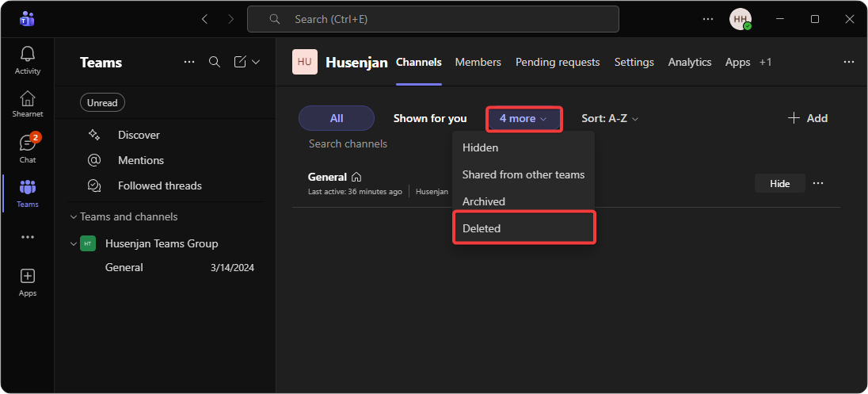The height and width of the screenshot is (394, 868).
Task: Click the Search channels field
Action: click(348, 143)
